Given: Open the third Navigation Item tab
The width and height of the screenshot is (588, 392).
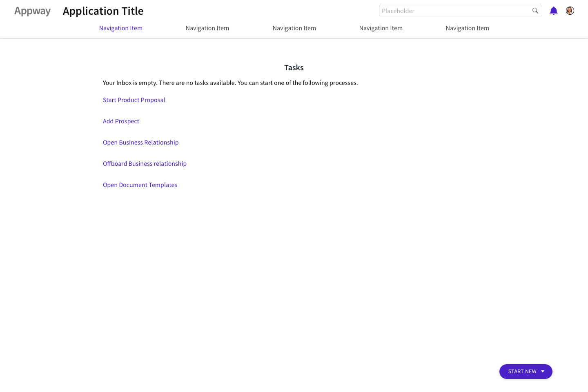Looking at the screenshot, I should pyautogui.click(x=294, y=28).
